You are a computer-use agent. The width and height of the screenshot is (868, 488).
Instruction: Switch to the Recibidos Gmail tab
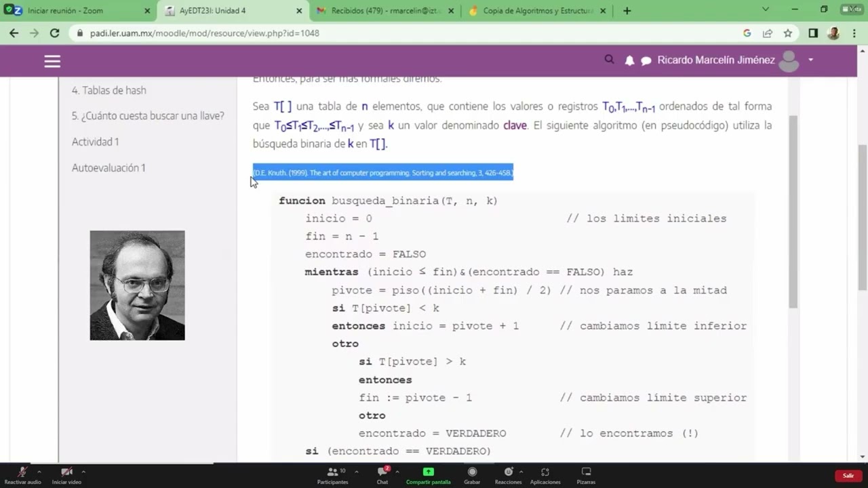(385, 11)
